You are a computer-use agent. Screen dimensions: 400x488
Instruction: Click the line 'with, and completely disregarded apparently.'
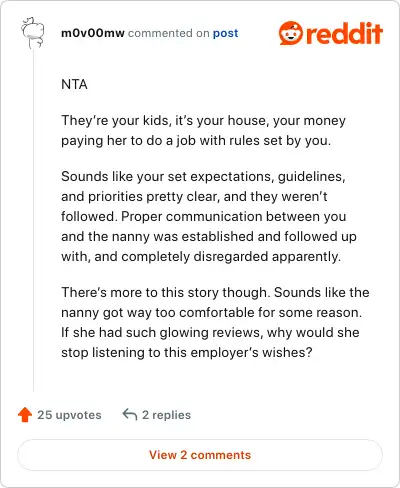201,256
